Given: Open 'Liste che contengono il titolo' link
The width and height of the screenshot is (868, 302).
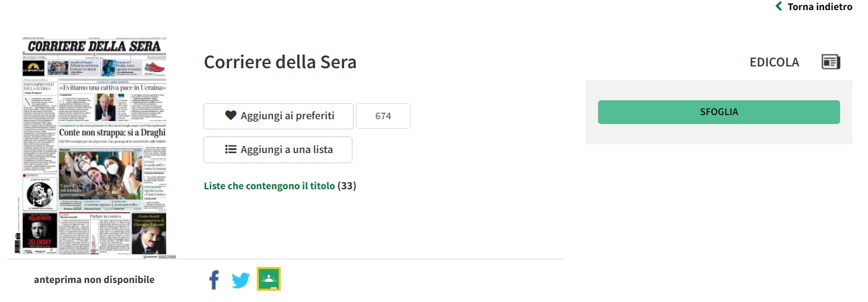Looking at the screenshot, I should click(269, 186).
